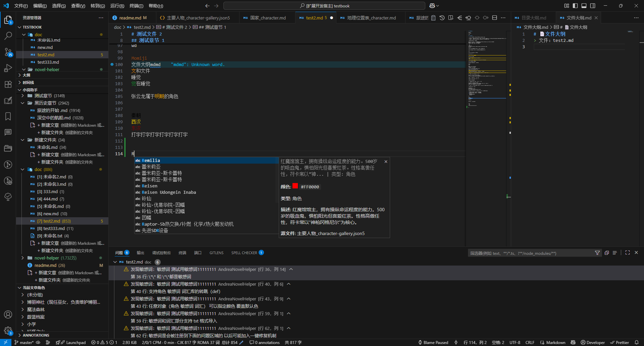Open the Search view in activity bar
This screenshot has width=644, height=346.
[x=8, y=36]
